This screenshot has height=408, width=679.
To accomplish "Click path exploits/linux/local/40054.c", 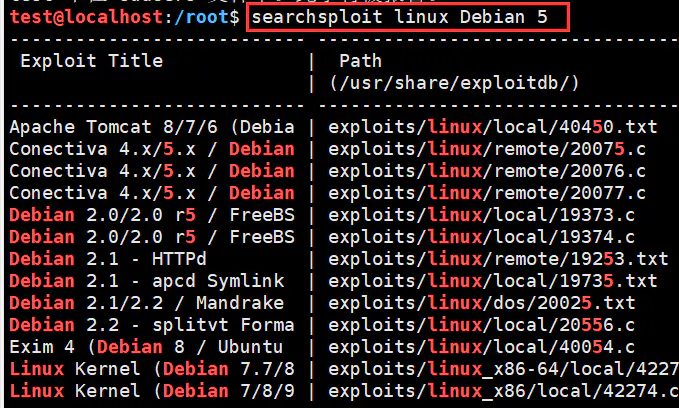I will [482, 347].
